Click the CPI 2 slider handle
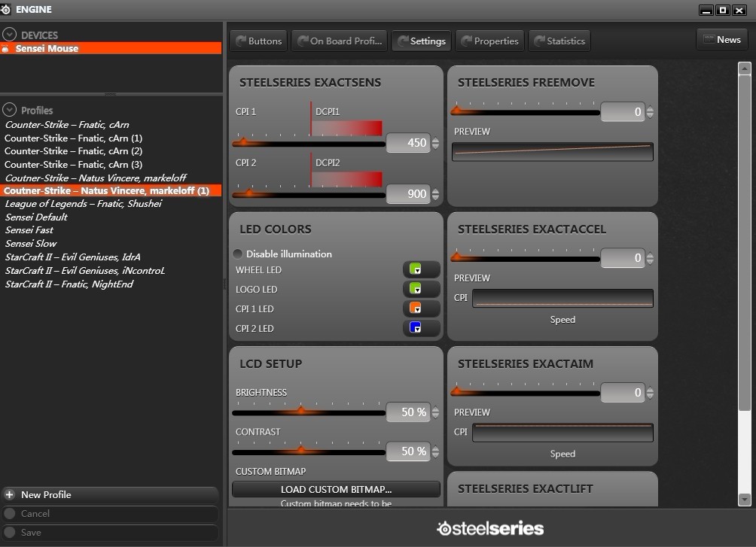This screenshot has width=756, height=547. (249, 193)
